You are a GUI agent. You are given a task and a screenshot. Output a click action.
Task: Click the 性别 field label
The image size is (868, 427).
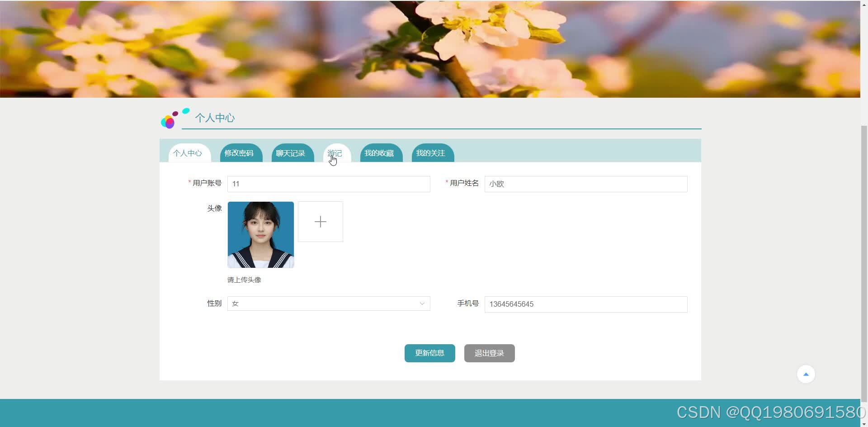(x=214, y=304)
